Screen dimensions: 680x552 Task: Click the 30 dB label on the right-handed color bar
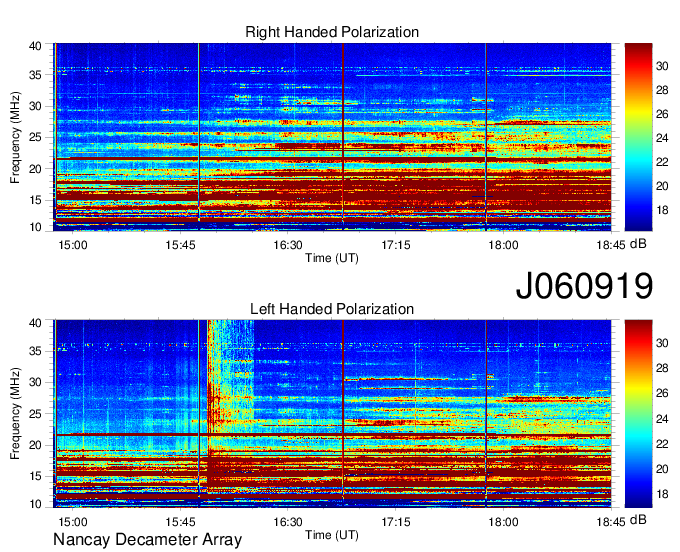coord(662,66)
